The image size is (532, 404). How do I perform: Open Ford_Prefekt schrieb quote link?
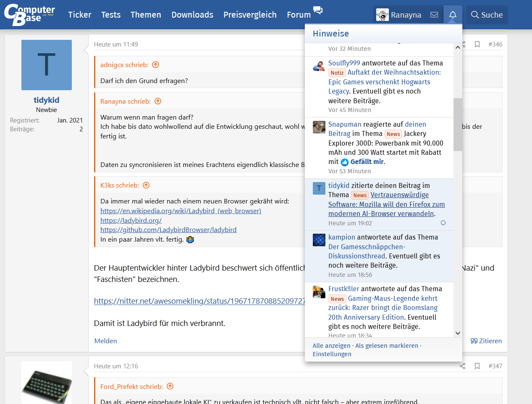coord(131,386)
